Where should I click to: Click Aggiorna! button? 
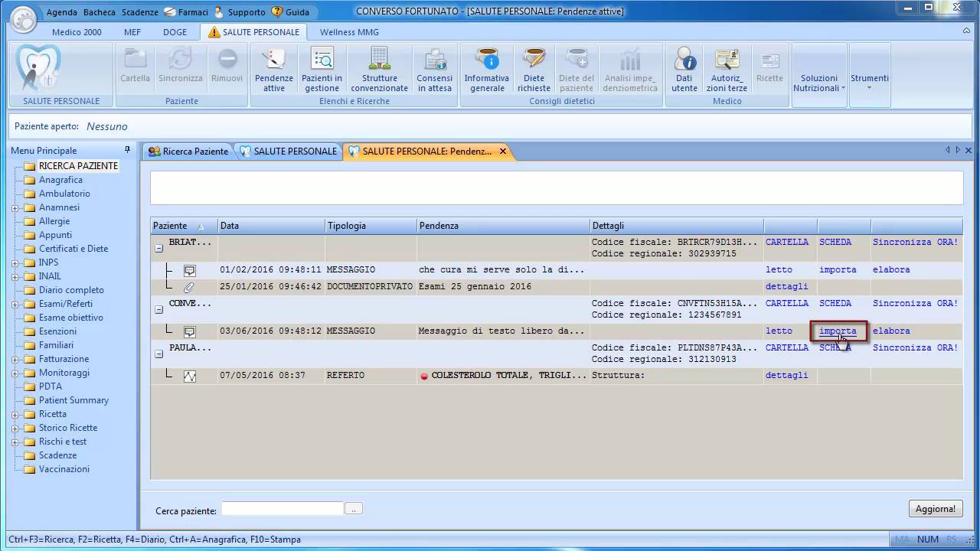coord(936,509)
